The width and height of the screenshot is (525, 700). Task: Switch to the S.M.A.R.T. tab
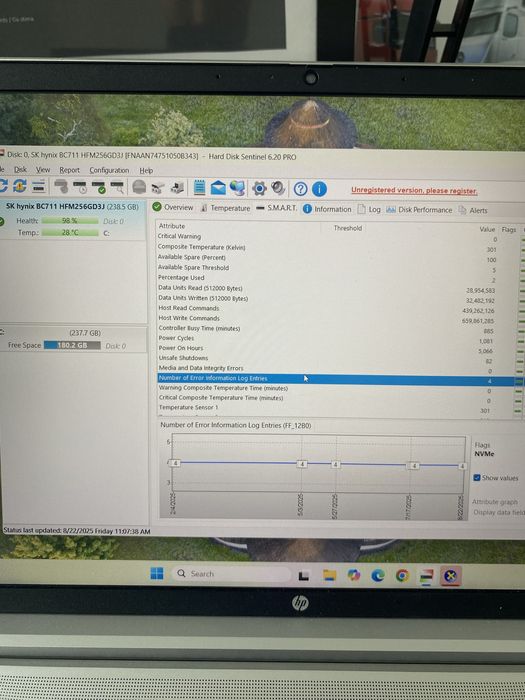coord(277,208)
